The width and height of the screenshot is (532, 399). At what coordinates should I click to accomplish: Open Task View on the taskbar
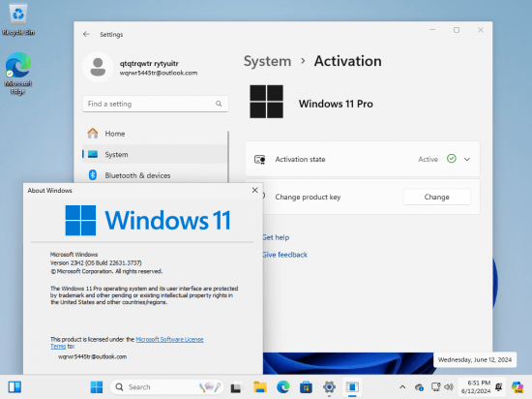[236, 387]
